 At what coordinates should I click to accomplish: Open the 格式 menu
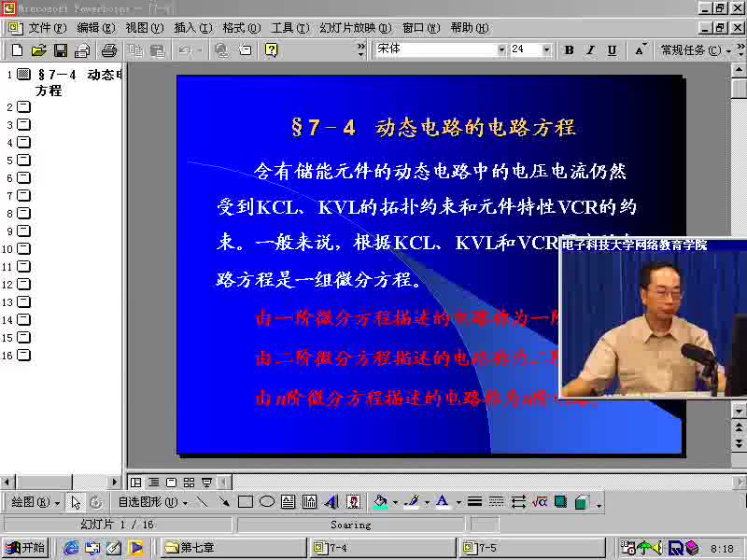(242, 28)
